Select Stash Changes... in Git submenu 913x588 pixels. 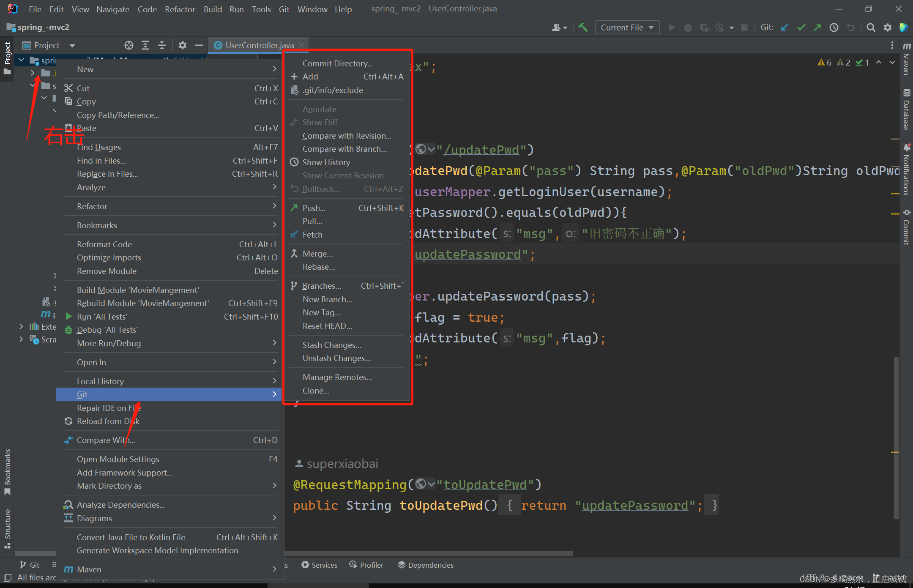[x=346, y=345]
